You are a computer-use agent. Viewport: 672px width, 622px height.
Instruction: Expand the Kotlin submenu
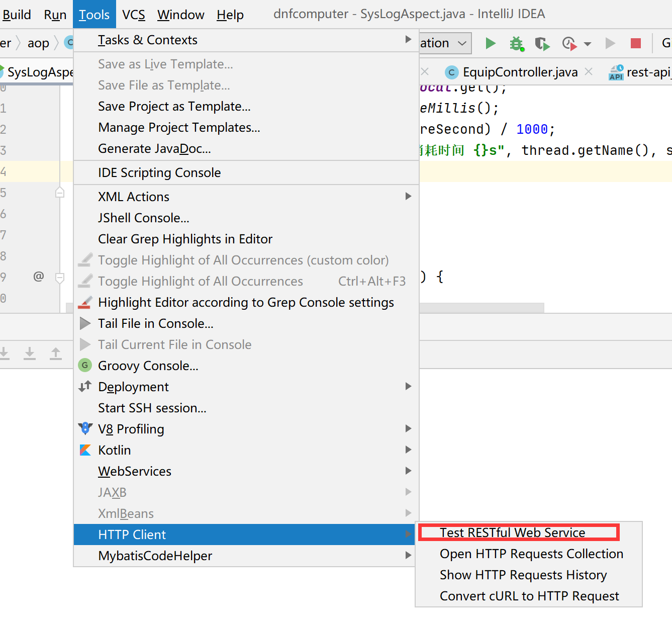pos(246,451)
